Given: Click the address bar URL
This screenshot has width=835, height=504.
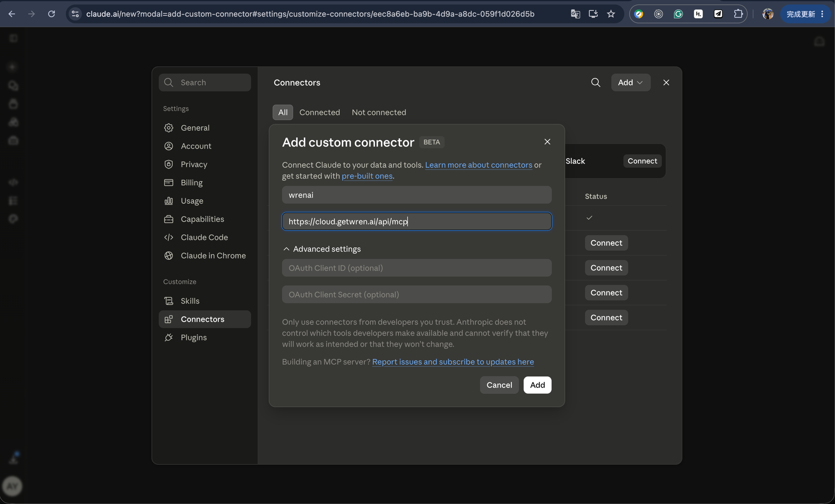Looking at the screenshot, I should click(310, 14).
